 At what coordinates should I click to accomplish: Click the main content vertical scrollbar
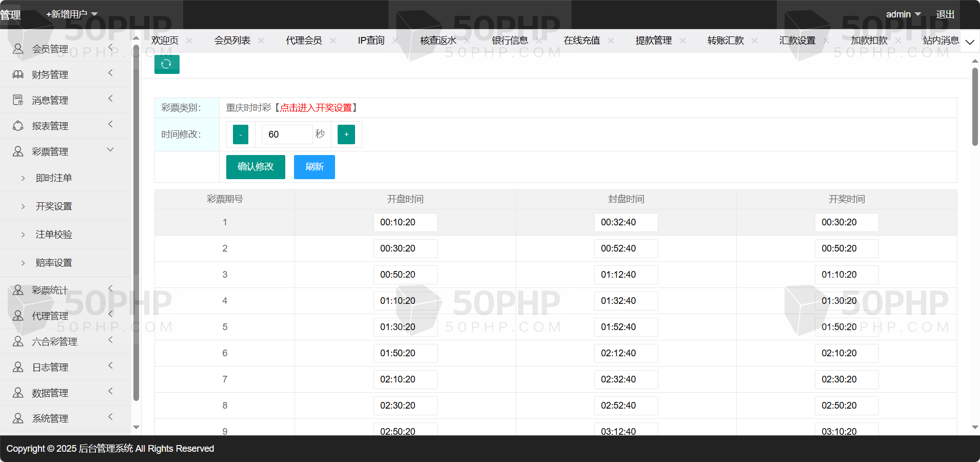(975, 107)
